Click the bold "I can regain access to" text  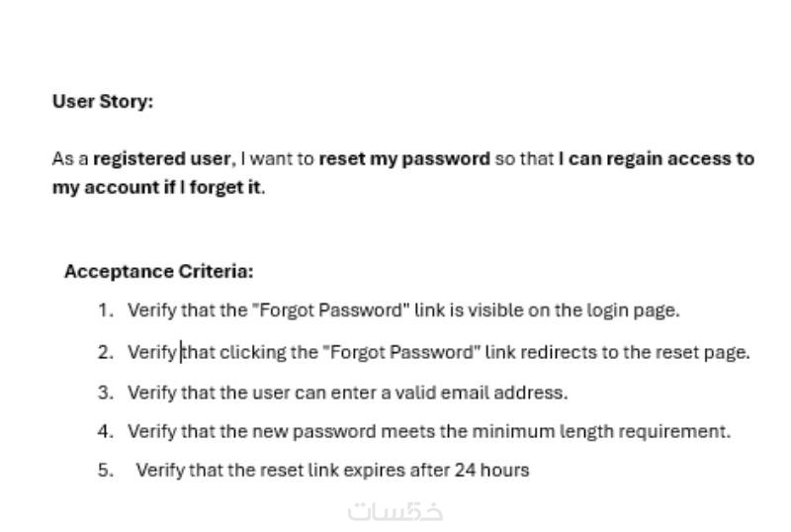tap(656, 158)
